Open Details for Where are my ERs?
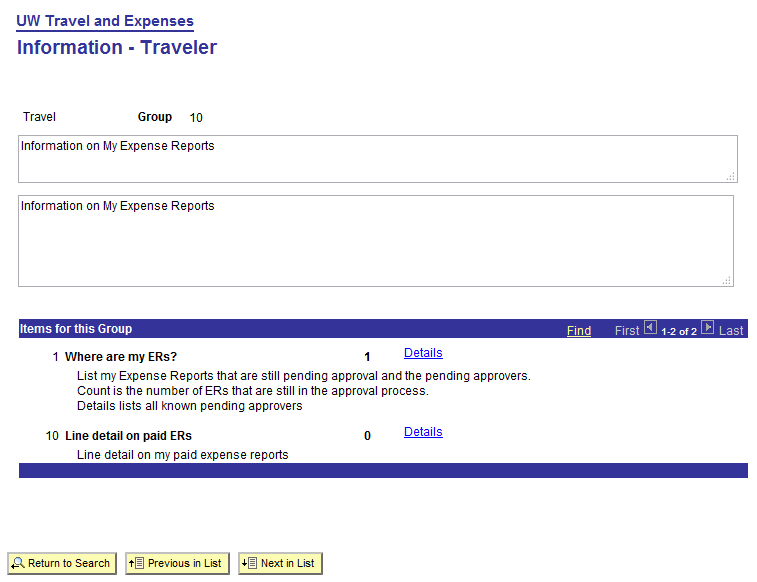Image resolution: width=757 pixels, height=582 pixels. coord(423,353)
